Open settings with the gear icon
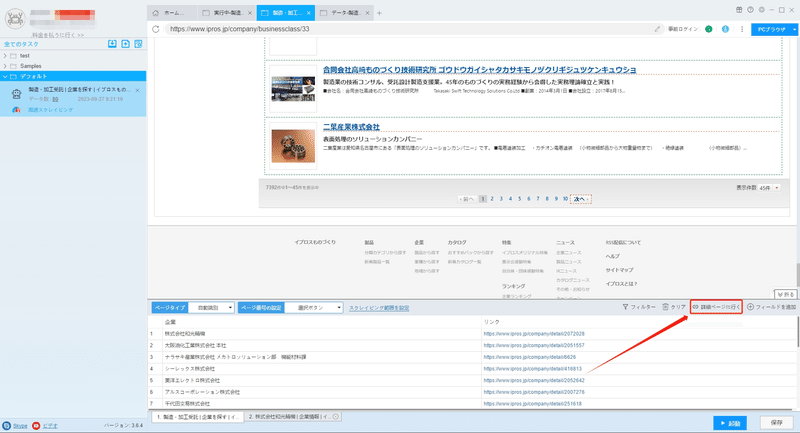The image size is (800, 433). [x=761, y=10]
